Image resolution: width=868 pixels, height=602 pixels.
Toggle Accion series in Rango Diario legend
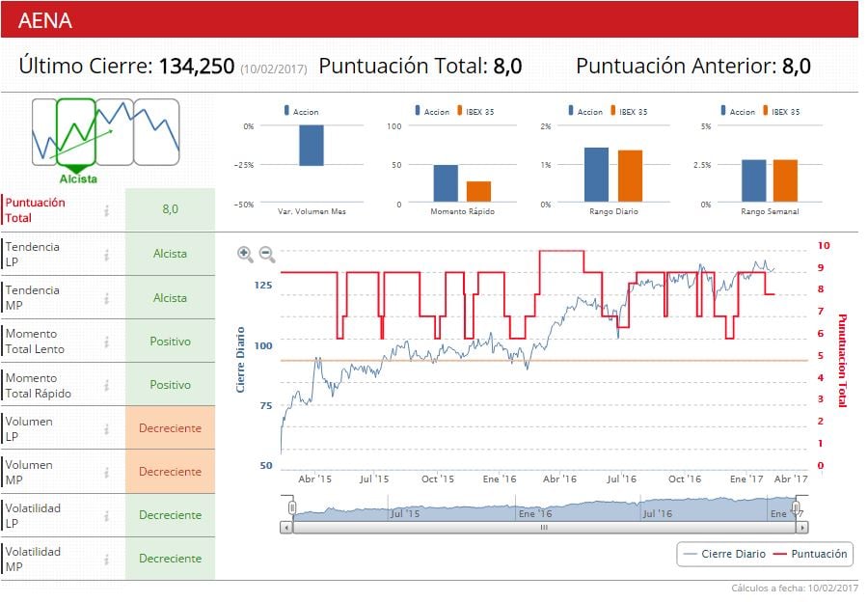tap(585, 111)
